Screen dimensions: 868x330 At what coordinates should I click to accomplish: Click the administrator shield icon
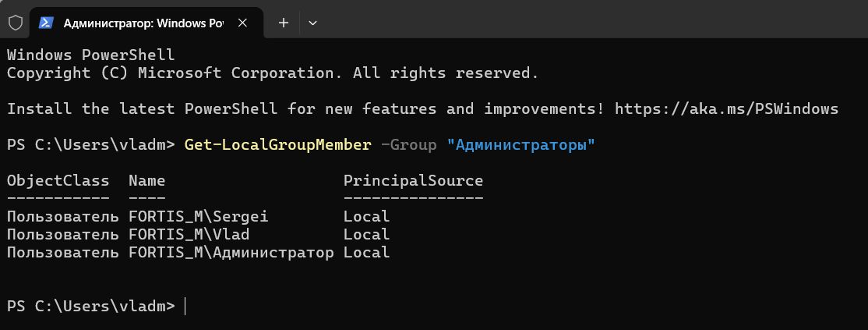point(16,23)
